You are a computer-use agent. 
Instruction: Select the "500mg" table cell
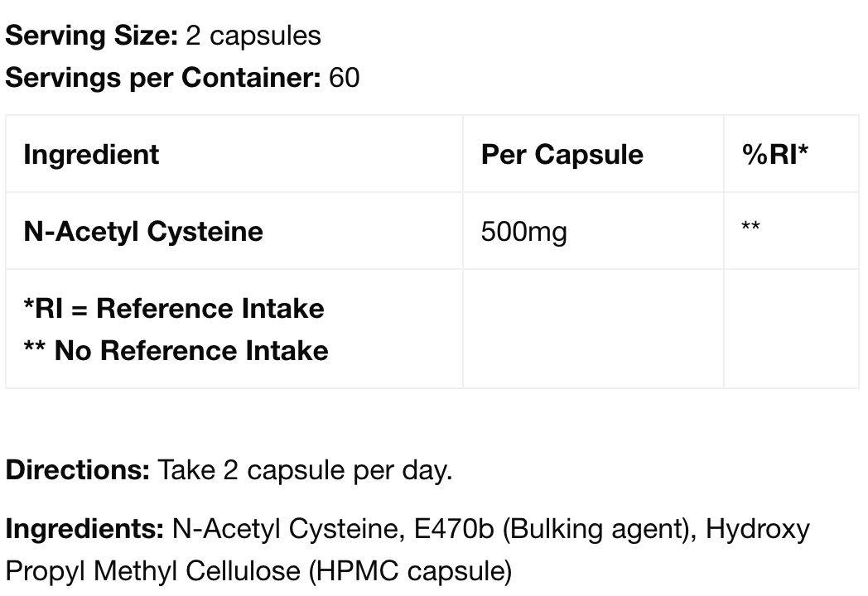pyautogui.click(x=523, y=232)
